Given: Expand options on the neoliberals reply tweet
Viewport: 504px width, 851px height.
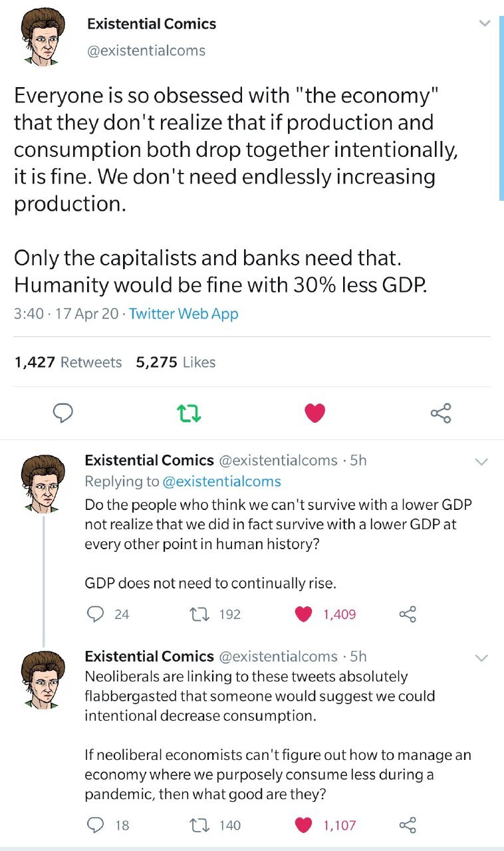Looking at the screenshot, I should 481,658.
